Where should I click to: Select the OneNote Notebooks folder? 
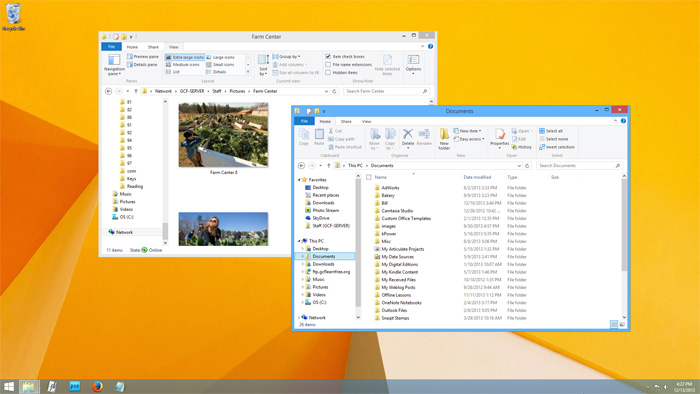(x=401, y=303)
